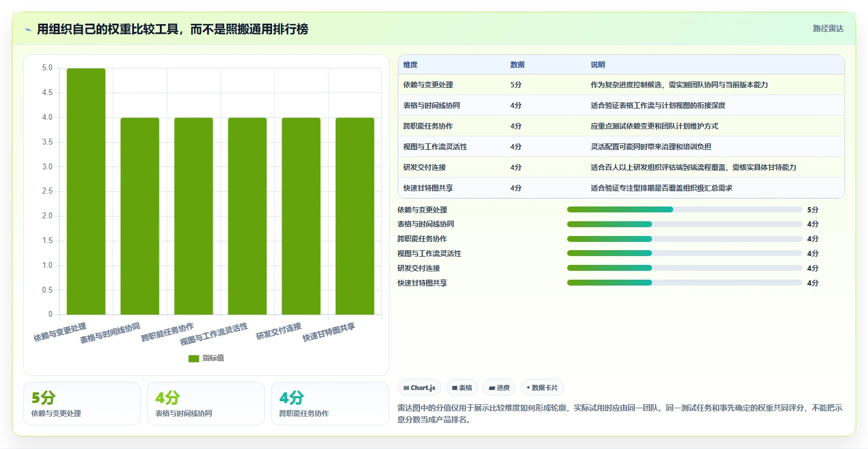The width and height of the screenshot is (868, 449).
Task: Click description 适合百人以上研发组织评估
Action: (x=693, y=168)
